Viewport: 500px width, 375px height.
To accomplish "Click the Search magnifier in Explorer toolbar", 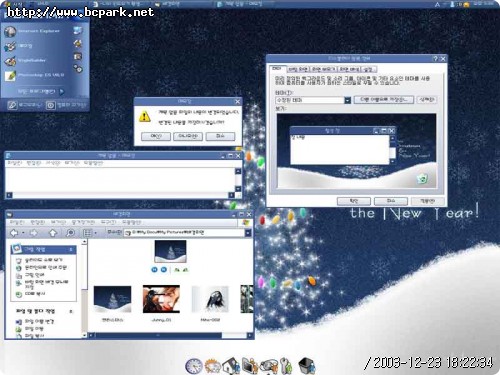I will point(70,233).
